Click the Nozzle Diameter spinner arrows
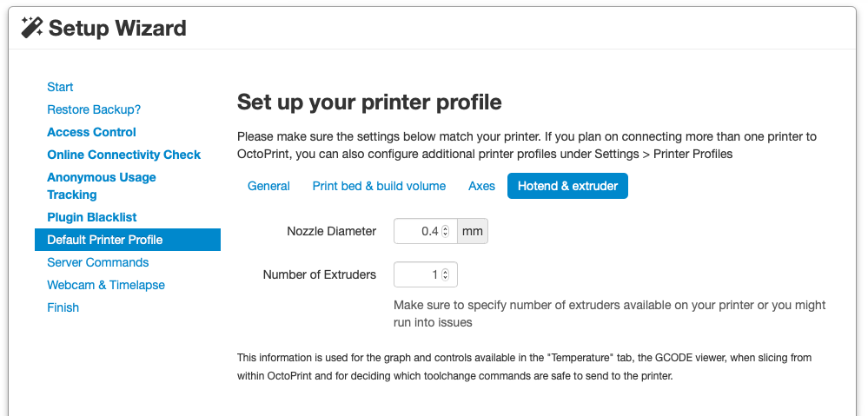This screenshot has width=868, height=416. 446,231
